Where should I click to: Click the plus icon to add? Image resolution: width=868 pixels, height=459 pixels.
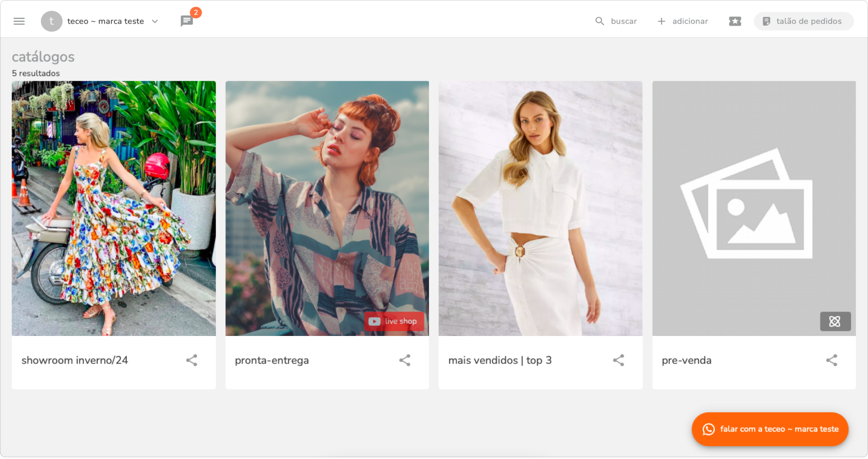click(x=661, y=21)
